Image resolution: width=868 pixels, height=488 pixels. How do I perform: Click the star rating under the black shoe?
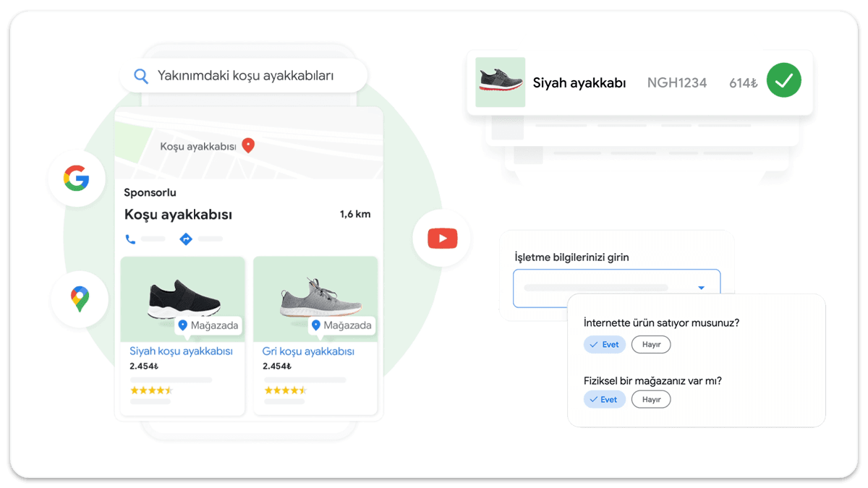tap(150, 390)
